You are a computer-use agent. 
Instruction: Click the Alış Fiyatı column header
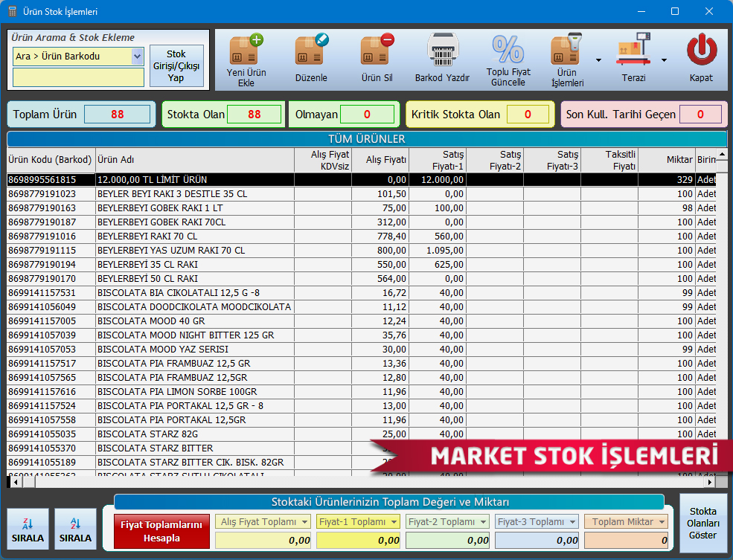[x=380, y=160]
